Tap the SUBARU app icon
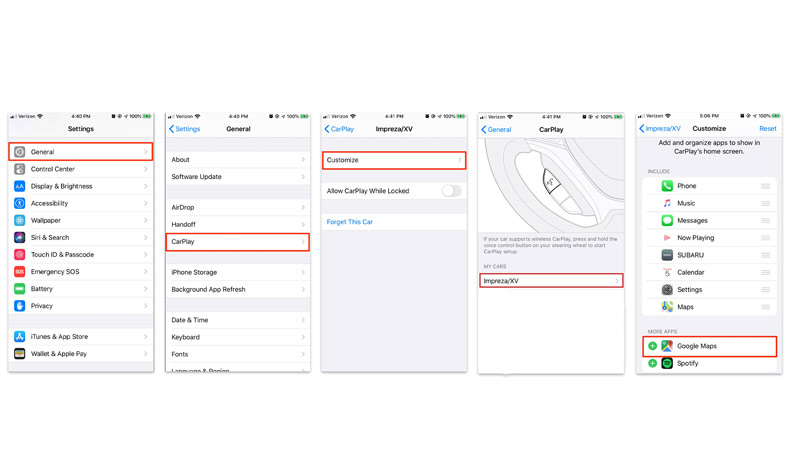This screenshot has width=800, height=450. pos(667,255)
